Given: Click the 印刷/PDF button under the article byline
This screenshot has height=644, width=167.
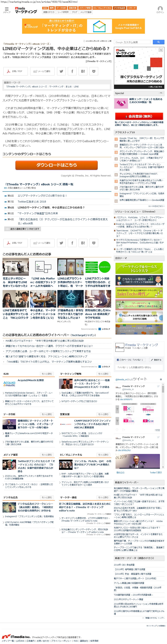Looking at the screenshot, I should point(16,71).
